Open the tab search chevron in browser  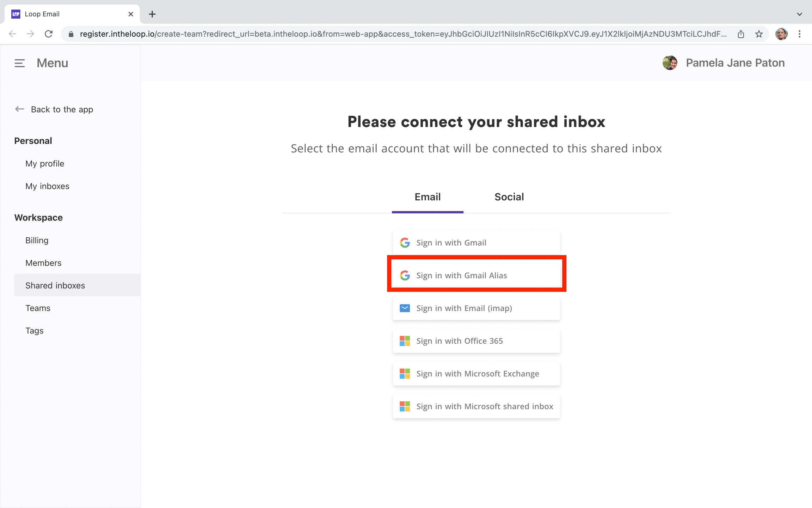coord(799,14)
